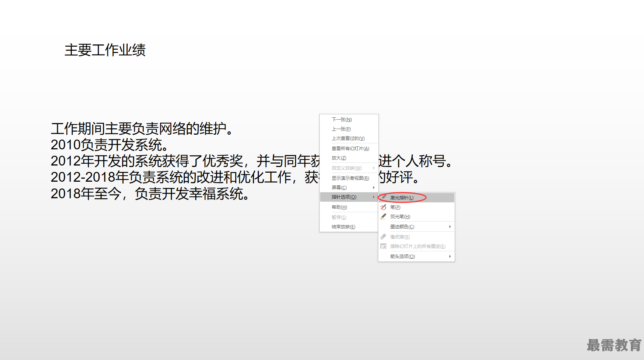Choose 结束放映(E) to end the show
Image resolution: width=644 pixels, height=360 pixels.
click(349, 226)
